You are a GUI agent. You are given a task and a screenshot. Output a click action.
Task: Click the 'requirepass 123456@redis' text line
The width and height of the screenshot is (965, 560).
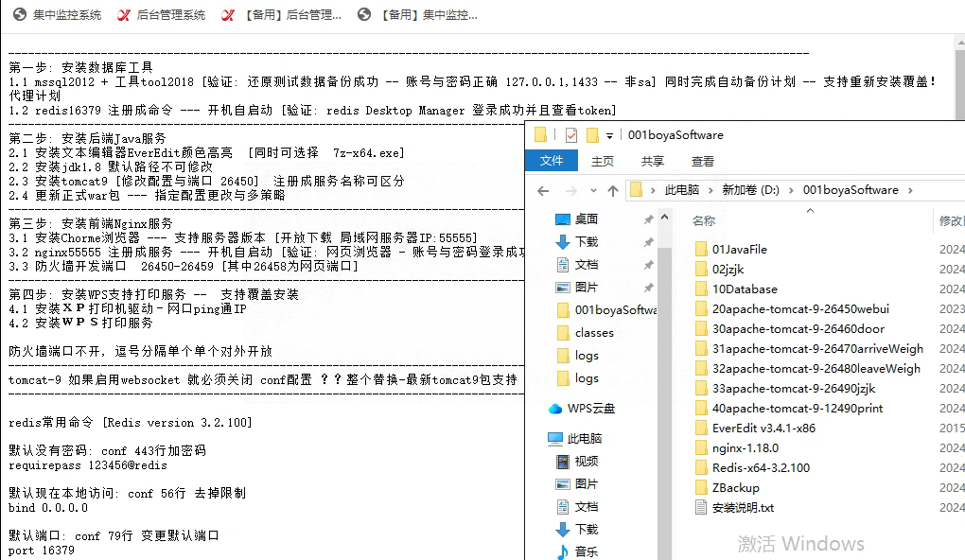tap(87, 465)
